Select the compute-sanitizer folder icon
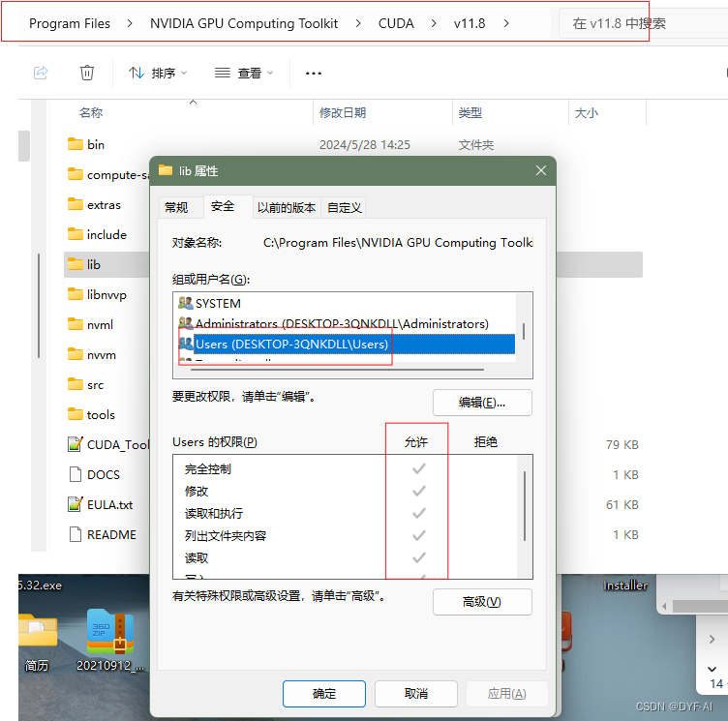This screenshot has width=728, height=721. click(x=76, y=174)
